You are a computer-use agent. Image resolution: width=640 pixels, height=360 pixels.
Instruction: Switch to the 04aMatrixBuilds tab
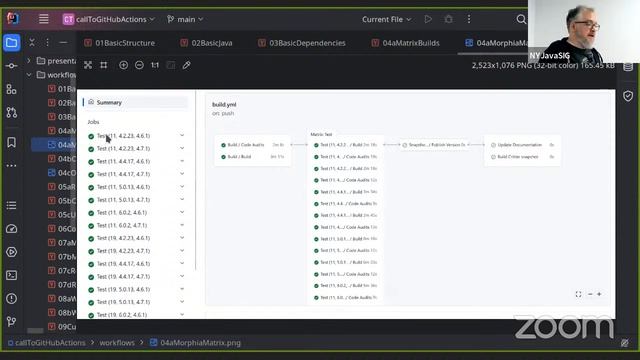[406, 43]
